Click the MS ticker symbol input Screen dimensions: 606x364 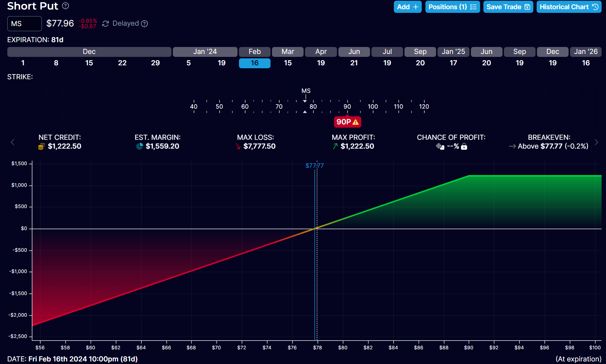pos(25,23)
